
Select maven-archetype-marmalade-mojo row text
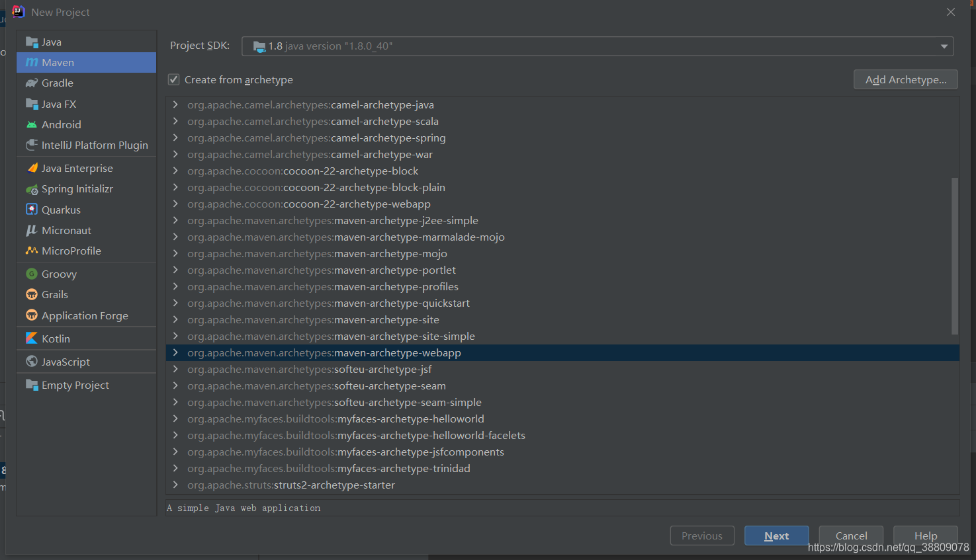[346, 237]
